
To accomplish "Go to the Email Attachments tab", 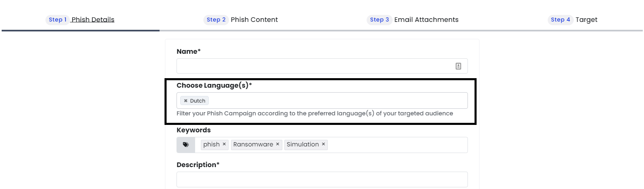I will tap(426, 20).
